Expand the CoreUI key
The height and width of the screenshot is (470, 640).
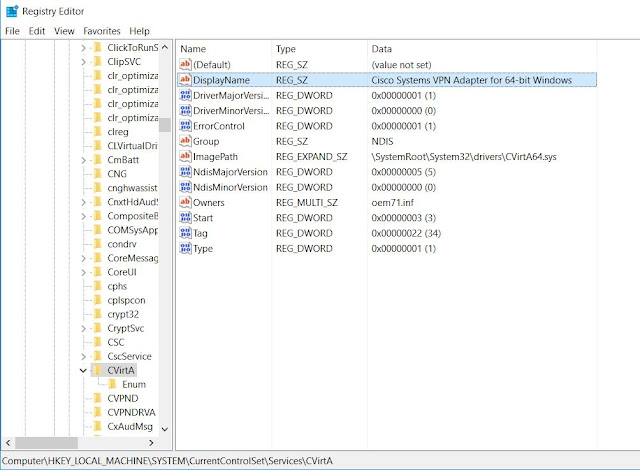[83, 272]
